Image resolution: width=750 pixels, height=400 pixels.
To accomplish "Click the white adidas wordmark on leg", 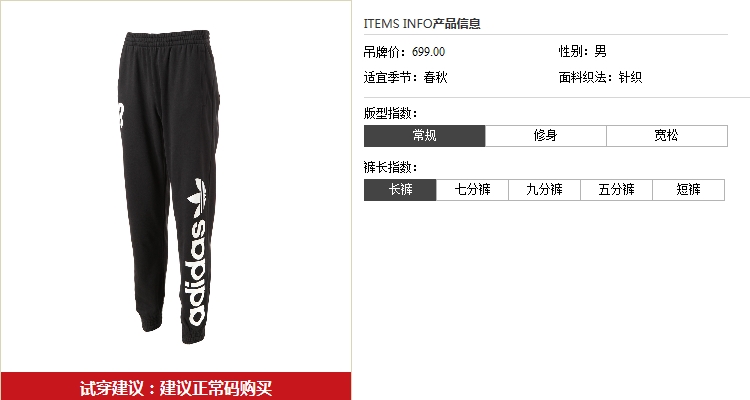I will [x=196, y=273].
